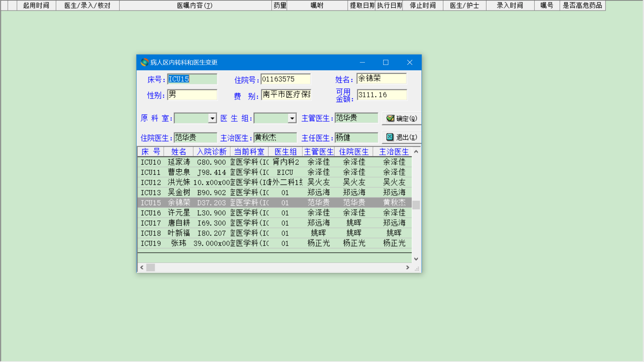The height and width of the screenshot is (362, 644).
Task: Click the 住院医生 input field
Action: click(195, 138)
